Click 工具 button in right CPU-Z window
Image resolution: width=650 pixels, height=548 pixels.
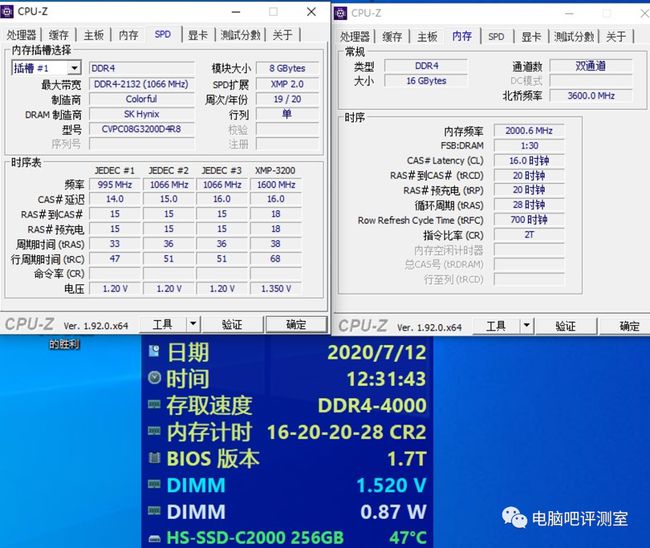coord(496,326)
